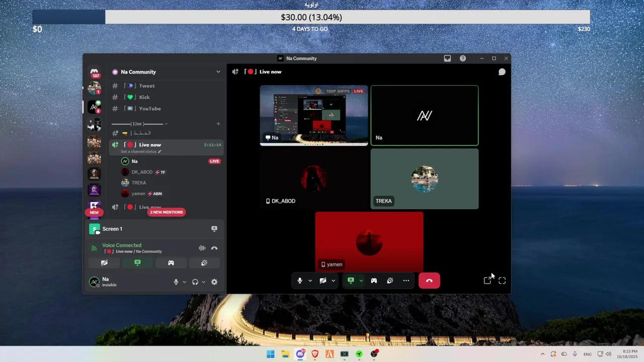Image resolution: width=644 pixels, height=362 pixels.
Task: Show hidden system tray icons
Action: (x=542, y=354)
